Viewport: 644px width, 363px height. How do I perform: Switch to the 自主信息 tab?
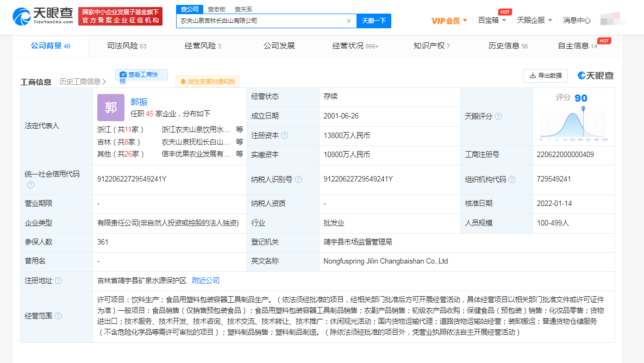coord(578,46)
